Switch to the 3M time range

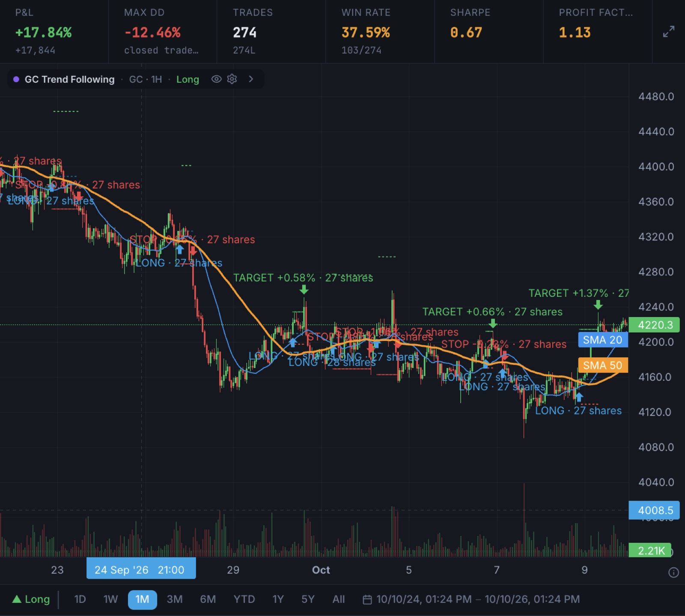[x=175, y=599]
